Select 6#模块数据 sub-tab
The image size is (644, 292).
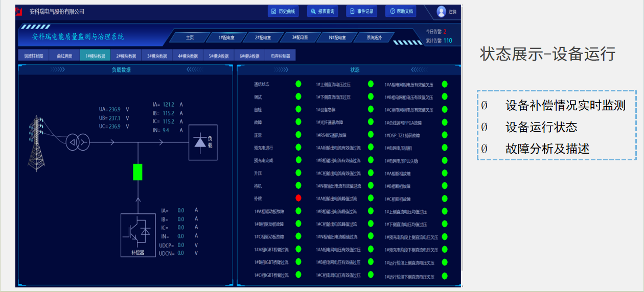[x=249, y=56]
